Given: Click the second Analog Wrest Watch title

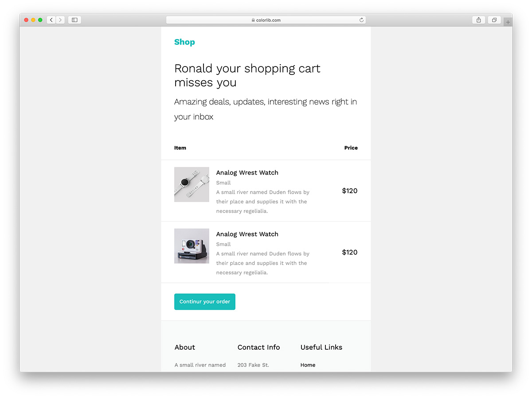Looking at the screenshot, I should [x=247, y=234].
